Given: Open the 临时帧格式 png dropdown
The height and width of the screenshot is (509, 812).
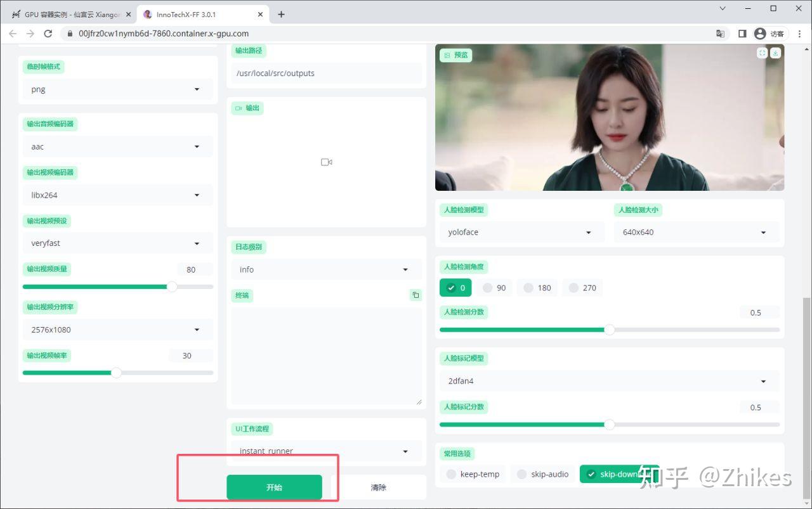Looking at the screenshot, I should pyautogui.click(x=118, y=89).
